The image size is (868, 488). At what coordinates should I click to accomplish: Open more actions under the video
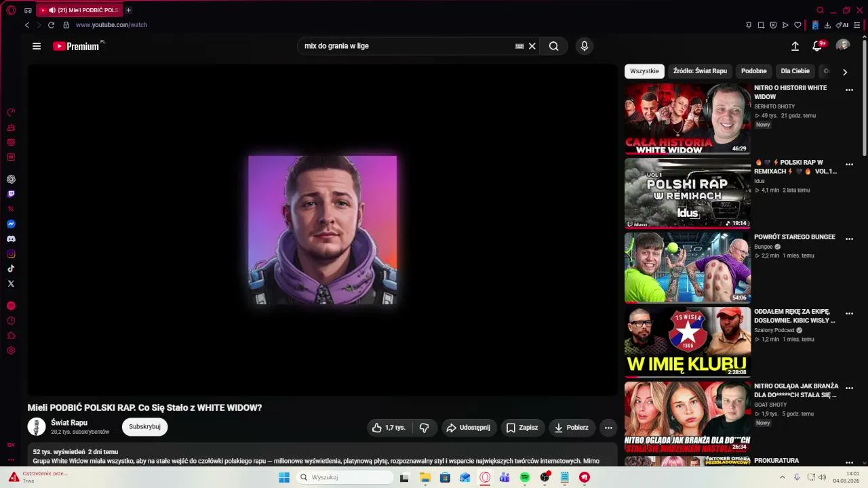pyautogui.click(x=608, y=428)
